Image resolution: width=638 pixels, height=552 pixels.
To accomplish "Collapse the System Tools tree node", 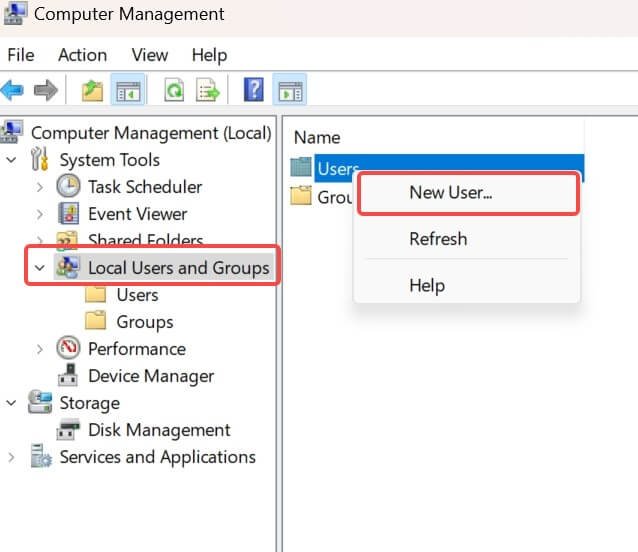I will coord(12,160).
